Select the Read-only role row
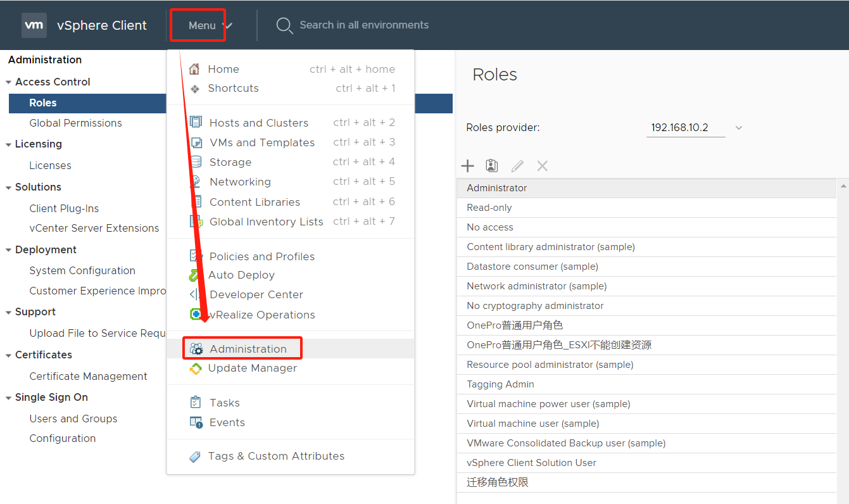The width and height of the screenshot is (849, 504). click(646, 208)
